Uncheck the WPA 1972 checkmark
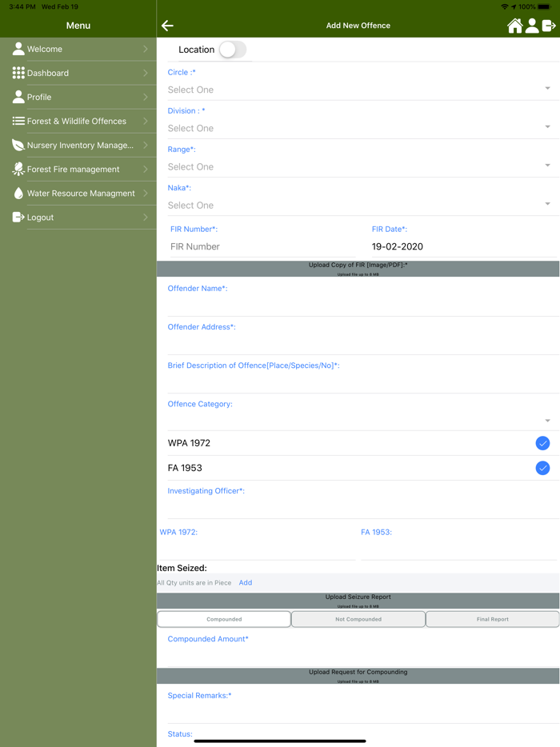The image size is (560, 747). [x=542, y=443]
